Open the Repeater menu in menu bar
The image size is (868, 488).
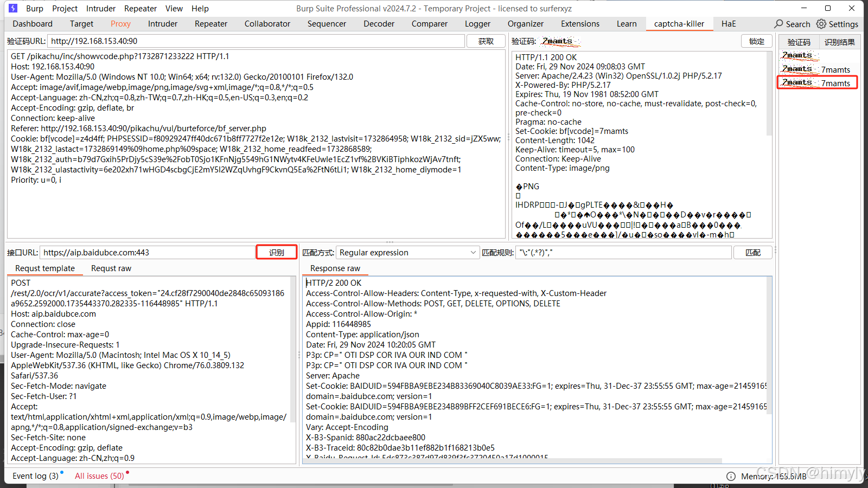[x=141, y=8]
